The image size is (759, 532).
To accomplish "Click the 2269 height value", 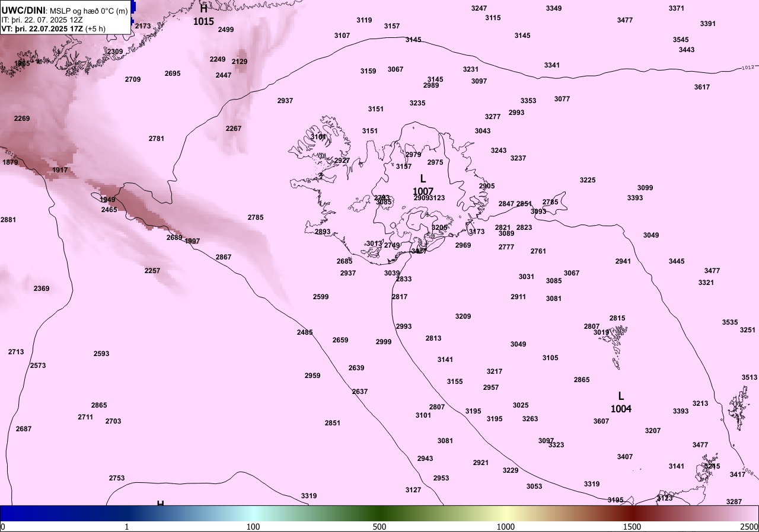I will pyautogui.click(x=22, y=118).
